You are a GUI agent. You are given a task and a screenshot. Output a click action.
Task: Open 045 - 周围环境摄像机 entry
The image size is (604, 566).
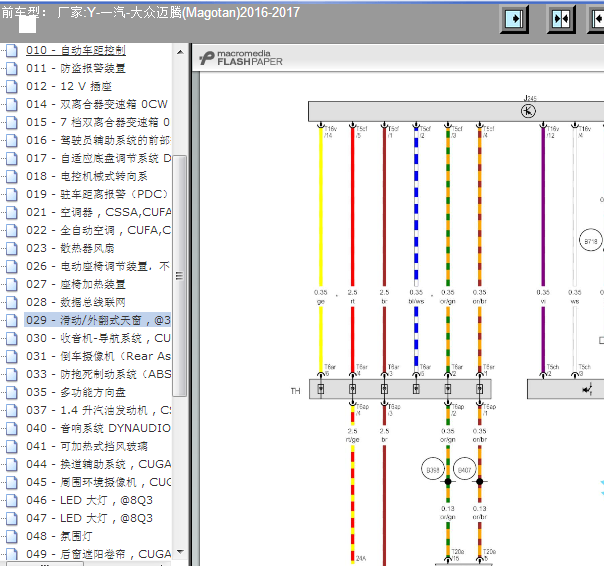pos(98,482)
